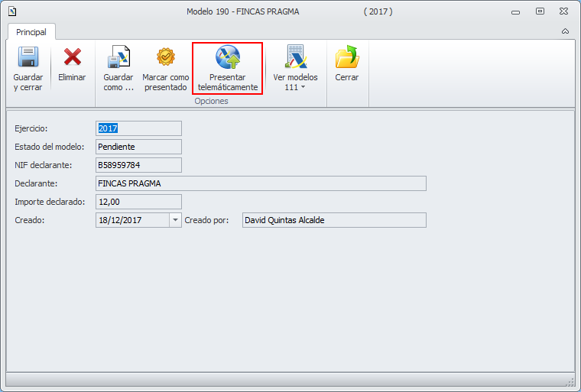Click the NIF declarante field B58959784

[x=138, y=165]
